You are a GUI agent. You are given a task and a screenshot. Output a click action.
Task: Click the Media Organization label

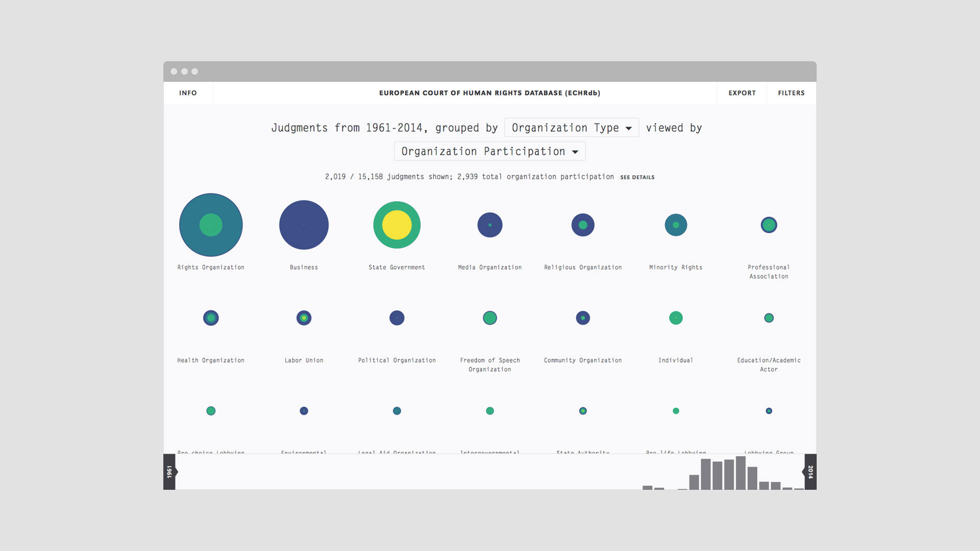(x=490, y=267)
